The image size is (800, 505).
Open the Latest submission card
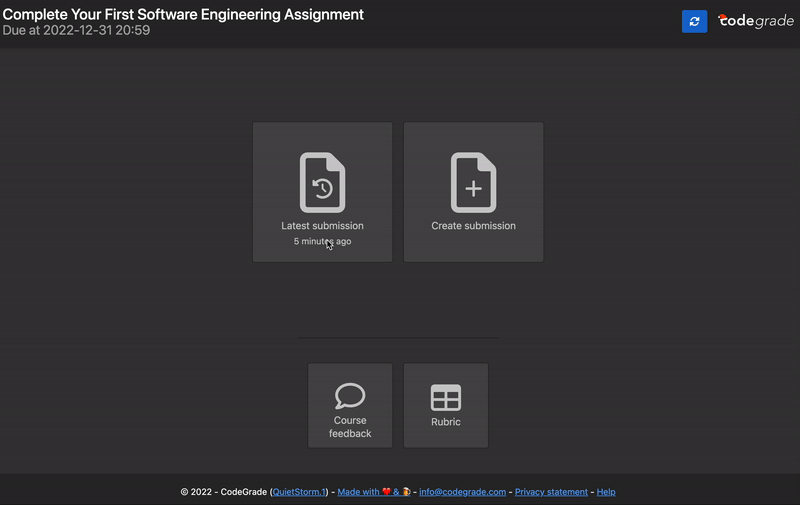pyautogui.click(x=322, y=192)
